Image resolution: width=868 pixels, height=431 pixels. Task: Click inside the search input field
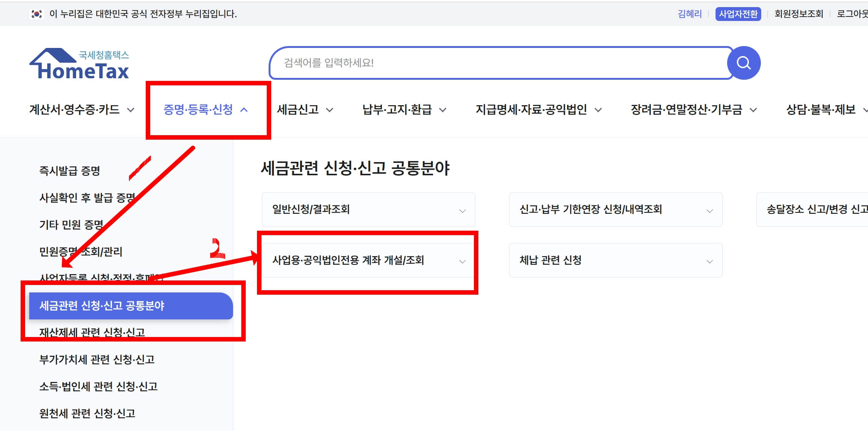[487, 63]
